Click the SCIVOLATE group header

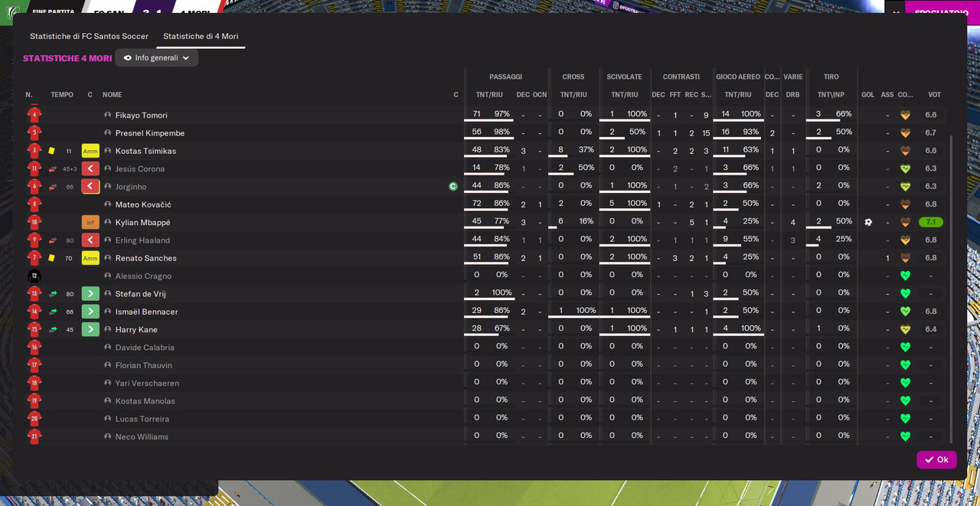tap(624, 77)
